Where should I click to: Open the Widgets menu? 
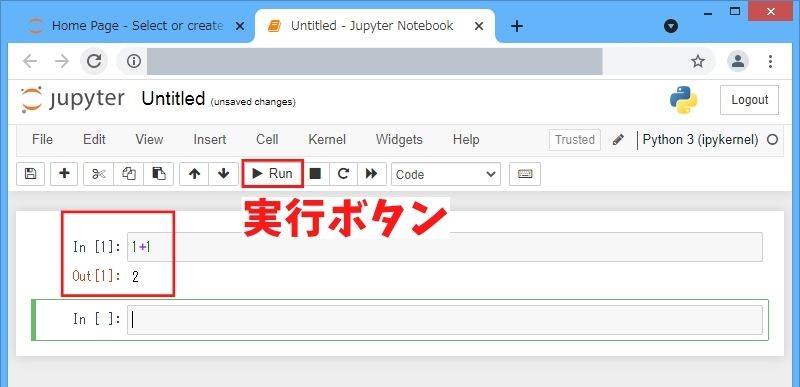(399, 140)
